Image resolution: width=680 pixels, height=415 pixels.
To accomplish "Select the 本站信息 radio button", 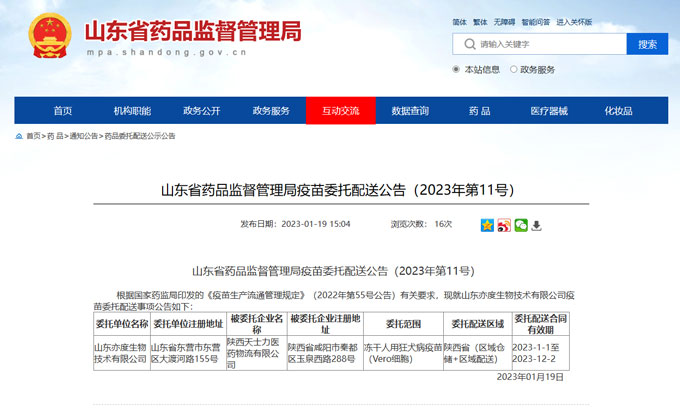I will tap(457, 70).
